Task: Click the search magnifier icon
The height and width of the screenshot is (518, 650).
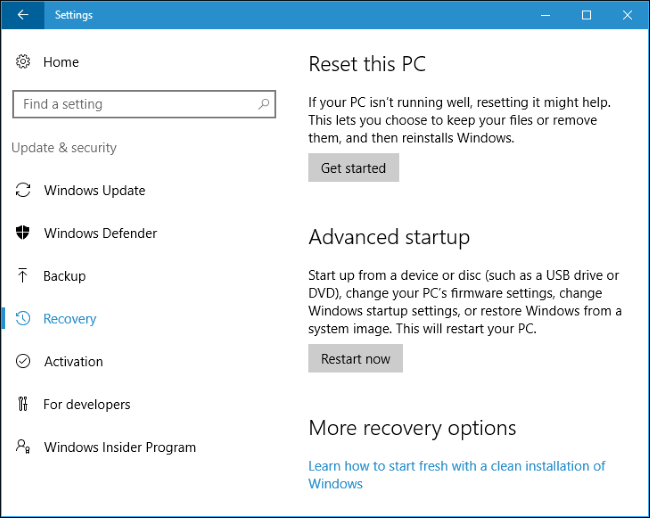Action: [x=264, y=104]
